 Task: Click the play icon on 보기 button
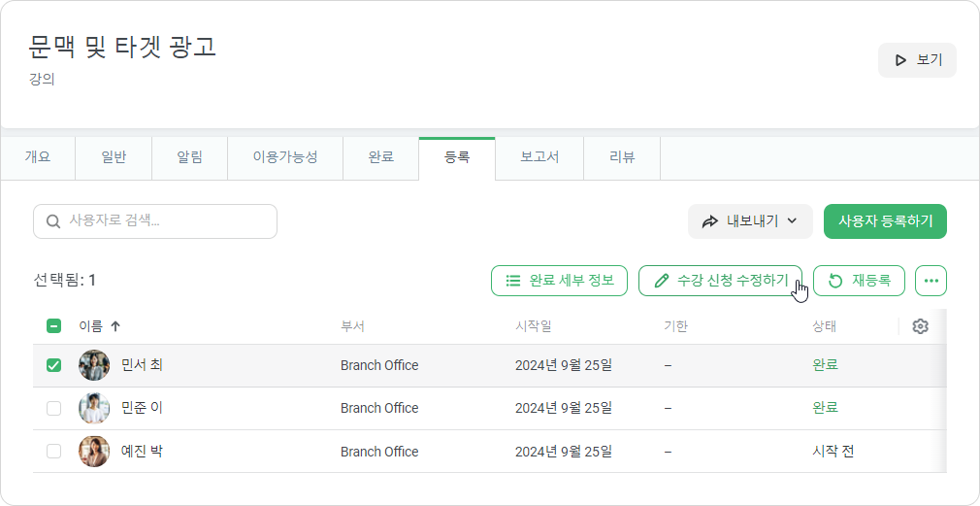coord(900,60)
